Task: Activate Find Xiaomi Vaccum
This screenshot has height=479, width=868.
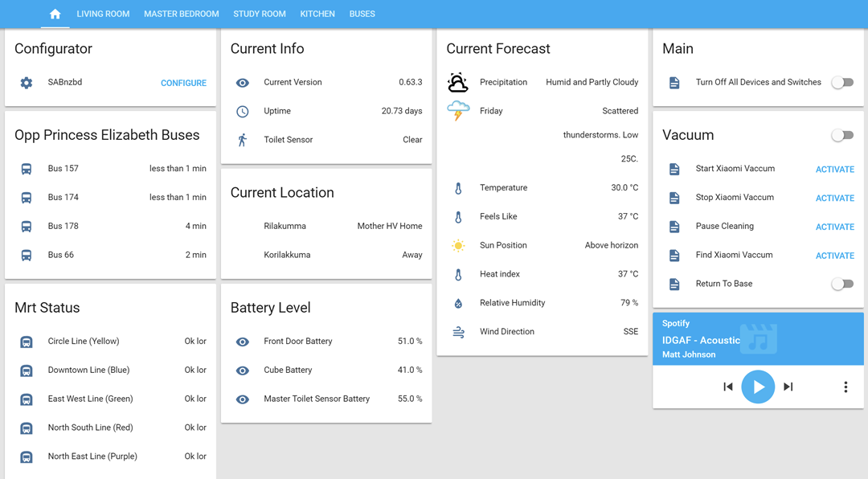Action: (x=835, y=256)
